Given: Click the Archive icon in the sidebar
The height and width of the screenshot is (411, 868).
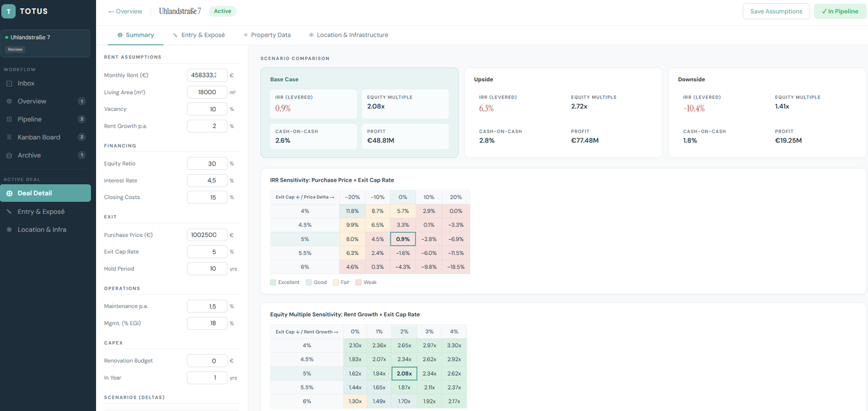Looking at the screenshot, I should (x=9, y=155).
